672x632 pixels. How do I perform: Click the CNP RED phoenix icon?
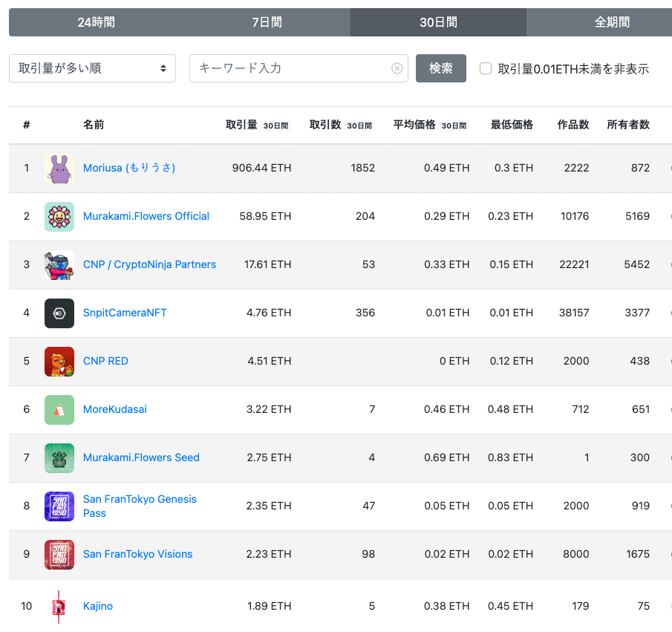[59, 362]
